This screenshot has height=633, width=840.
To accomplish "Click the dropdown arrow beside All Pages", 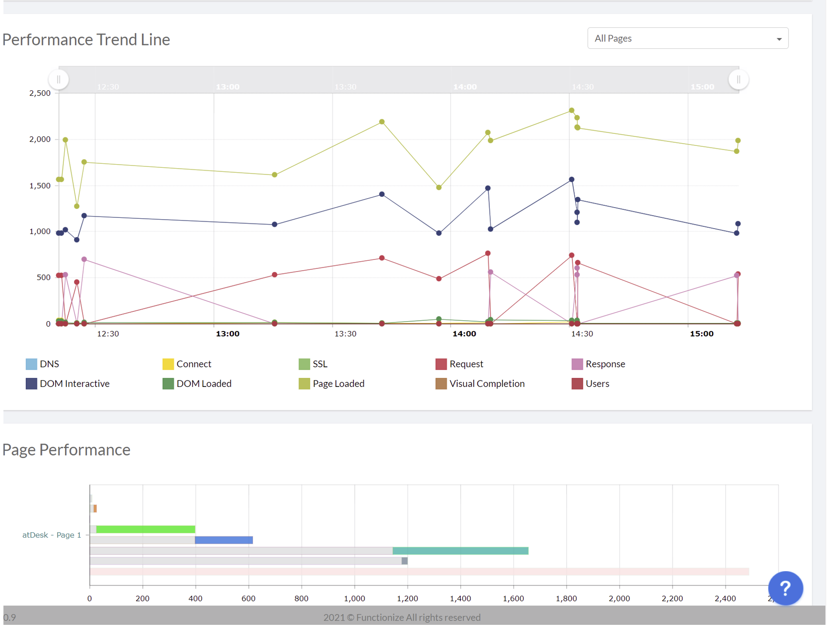I will coord(779,39).
